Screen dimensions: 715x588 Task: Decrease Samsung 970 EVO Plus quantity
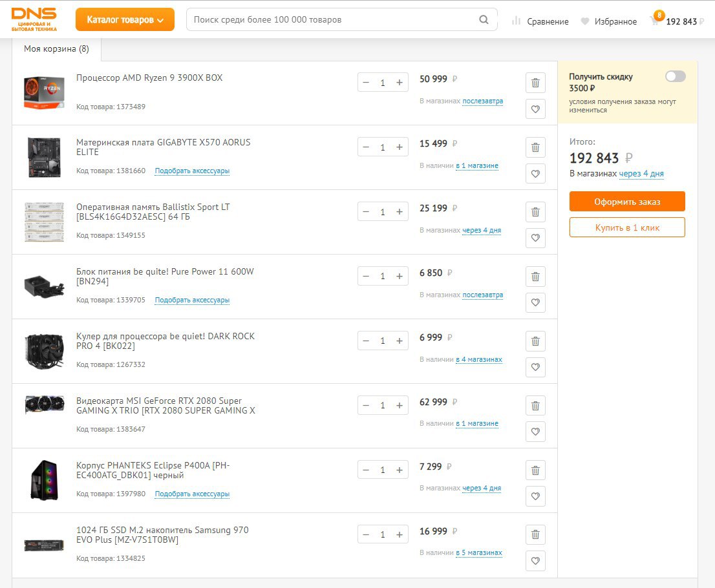coord(366,534)
